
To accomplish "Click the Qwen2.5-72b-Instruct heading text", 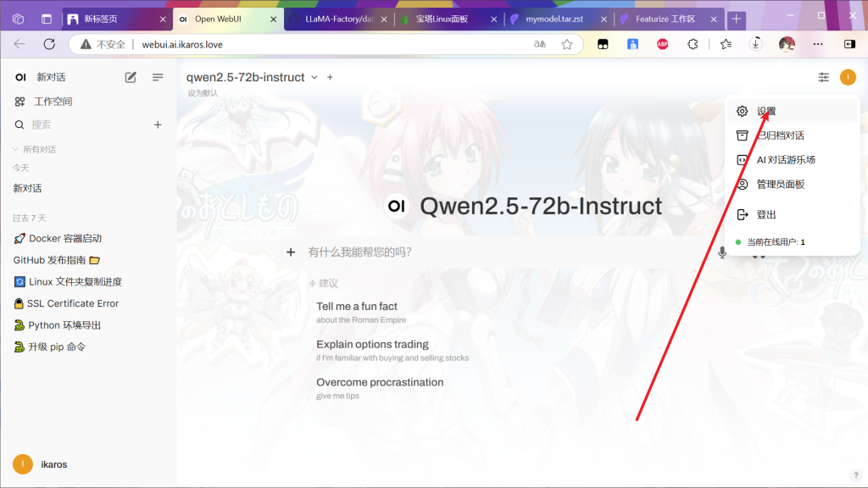I will point(541,206).
